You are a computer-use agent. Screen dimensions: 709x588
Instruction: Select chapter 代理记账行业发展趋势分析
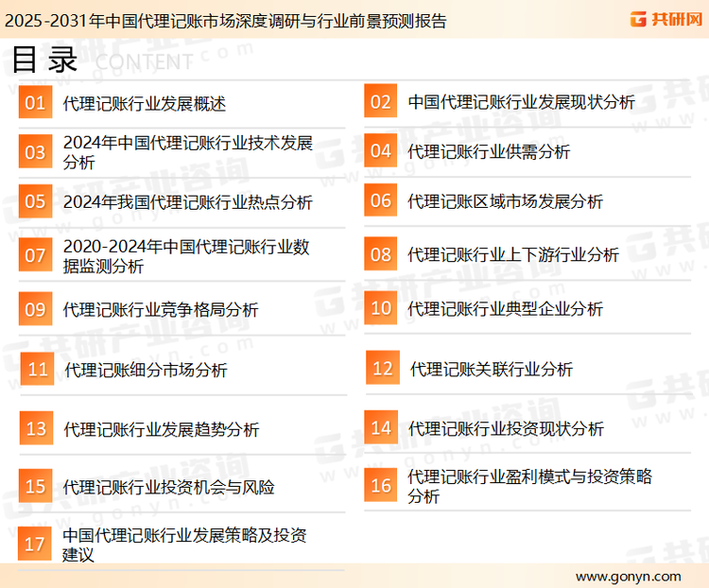(x=162, y=429)
